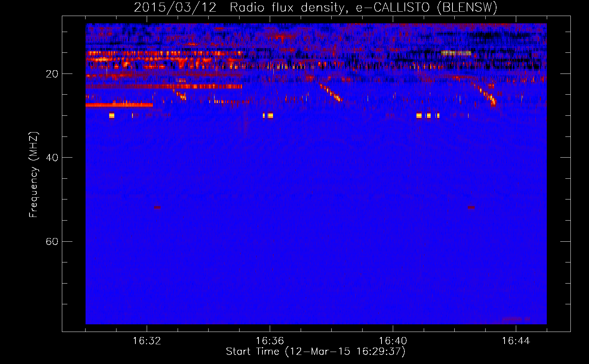The height and width of the screenshot is (364, 589).
Task: Click the dark red mark at 52 MHz near 16:32
Action: click(157, 207)
